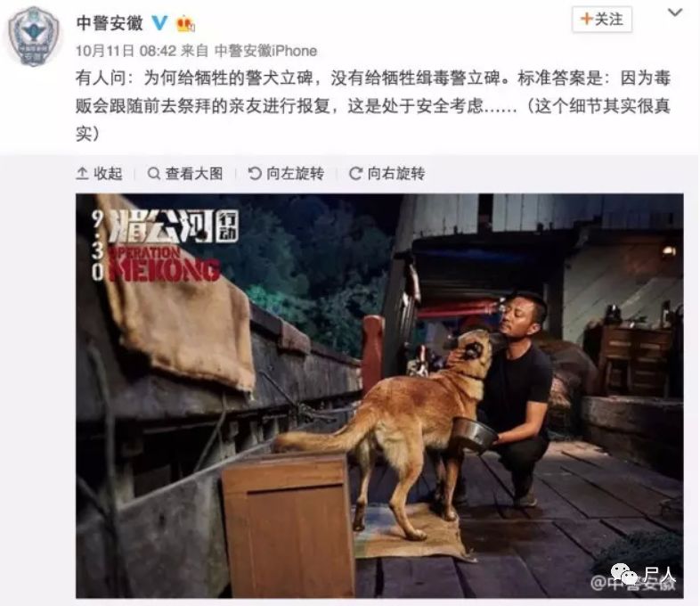Click the Operation Mekong movie still image

click(x=379, y=396)
